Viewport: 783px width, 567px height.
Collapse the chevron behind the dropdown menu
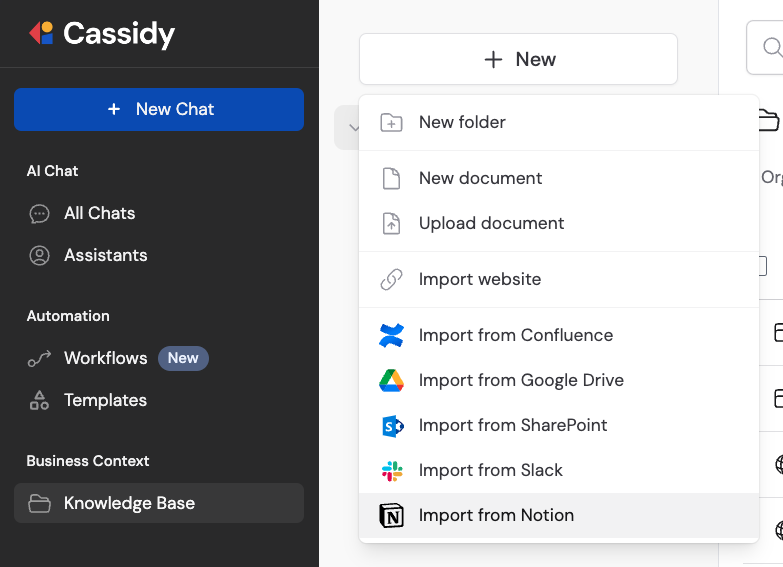tap(354, 127)
